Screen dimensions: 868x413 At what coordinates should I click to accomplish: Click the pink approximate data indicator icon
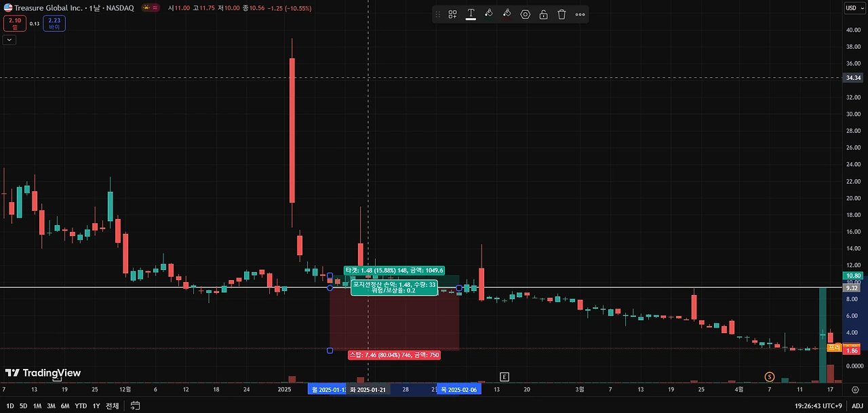[155, 7]
